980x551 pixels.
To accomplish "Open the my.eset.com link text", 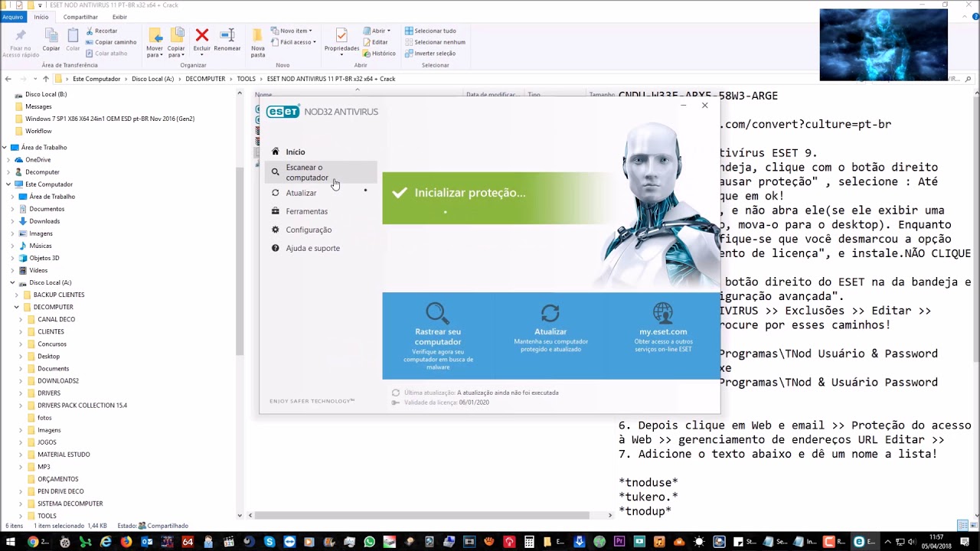I will point(663,331).
